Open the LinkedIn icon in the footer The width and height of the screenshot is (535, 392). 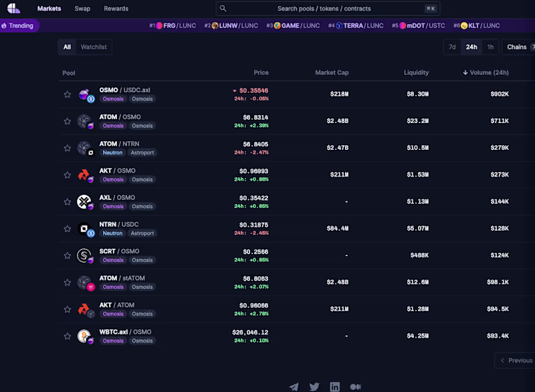coord(335,387)
